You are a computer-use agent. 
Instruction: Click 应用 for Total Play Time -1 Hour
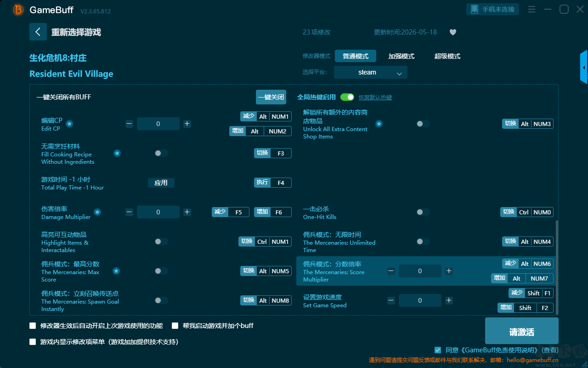point(161,183)
